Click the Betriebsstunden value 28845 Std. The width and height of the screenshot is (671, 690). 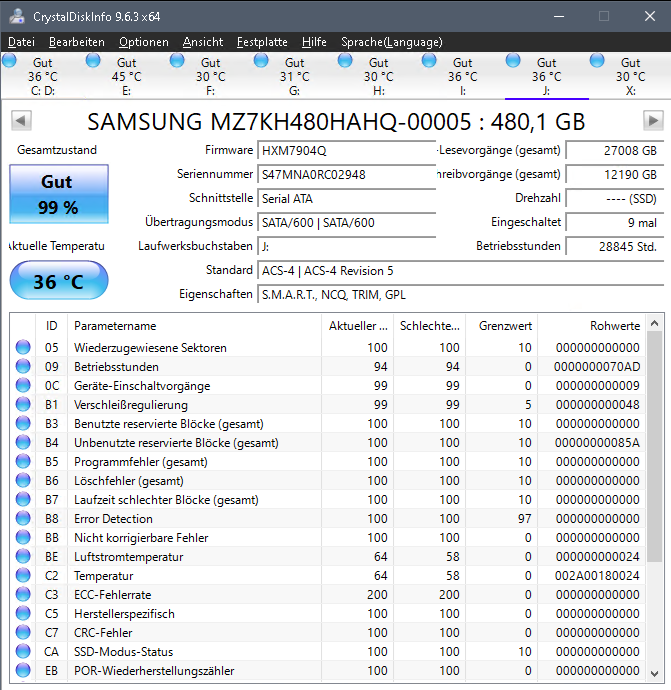[615, 246]
